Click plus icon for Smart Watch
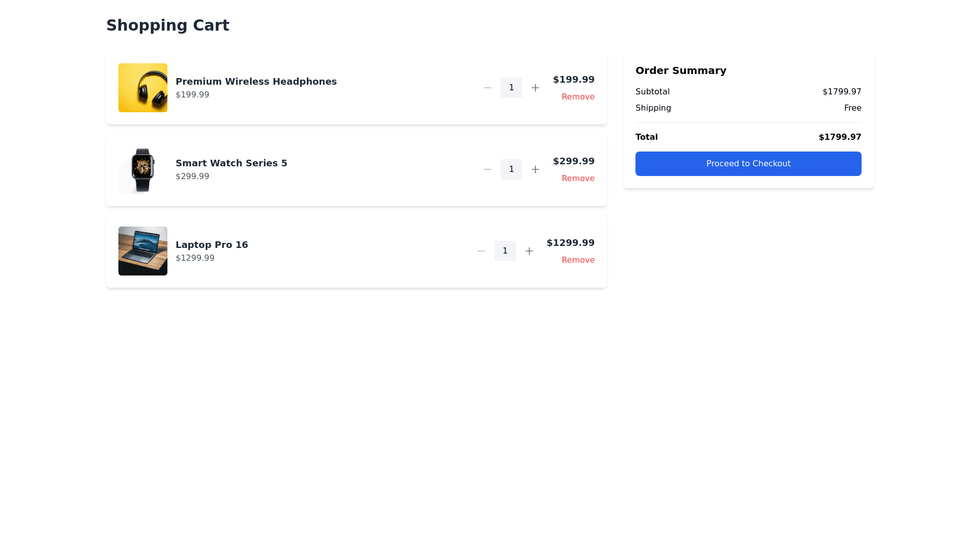980x551 pixels. 535,169
